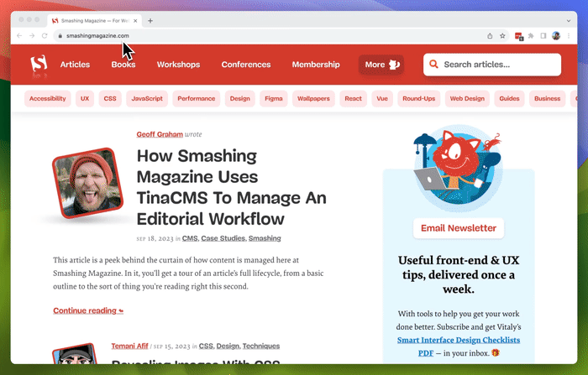Click the browser back arrow

tap(20, 36)
